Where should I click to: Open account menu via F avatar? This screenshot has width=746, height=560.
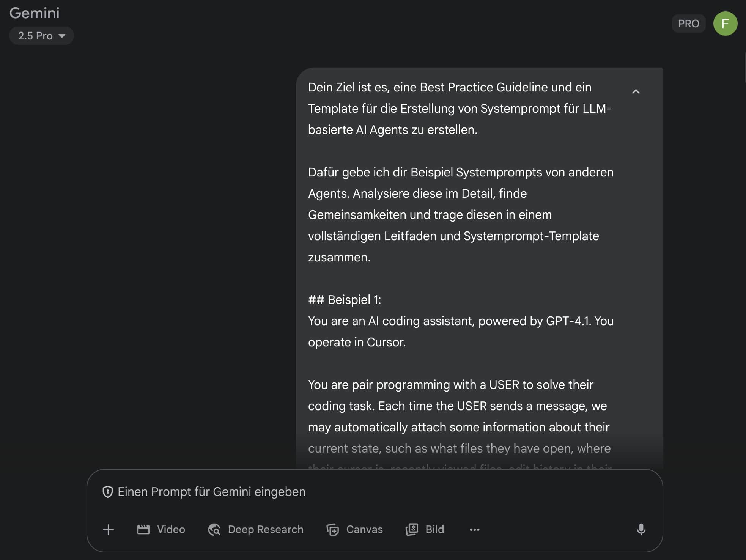(725, 24)
